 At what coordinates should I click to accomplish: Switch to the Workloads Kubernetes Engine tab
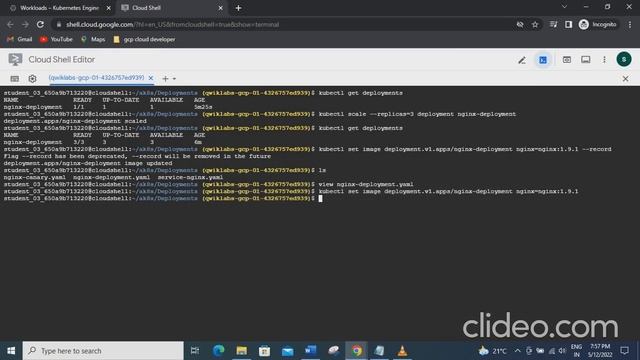tap(59, 8)
